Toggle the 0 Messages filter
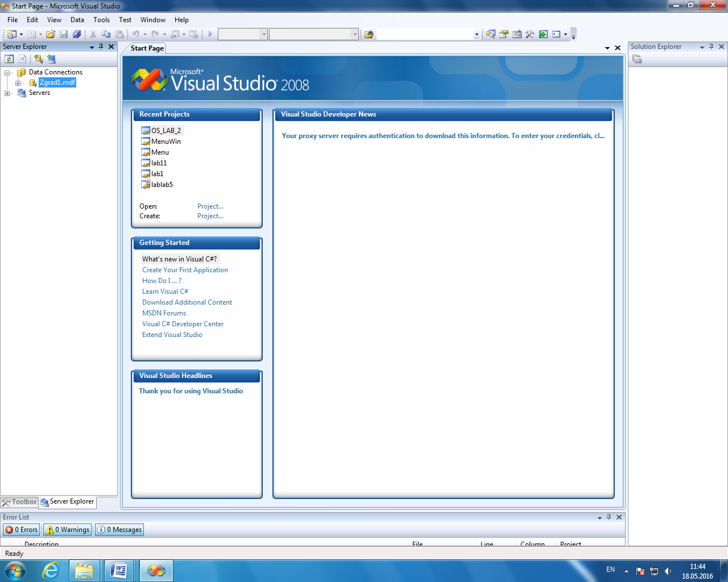 [119, 530]
